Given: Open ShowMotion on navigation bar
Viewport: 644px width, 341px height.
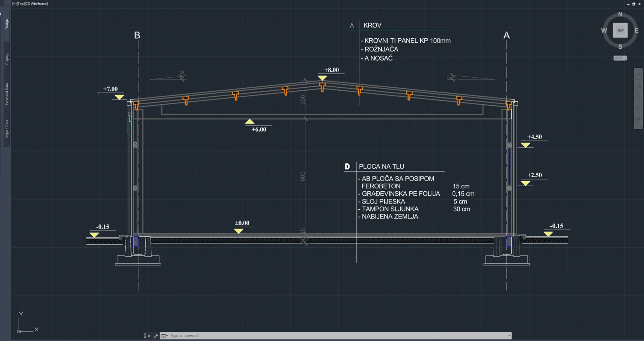Looking at the screenshot, I should [639, 120].
